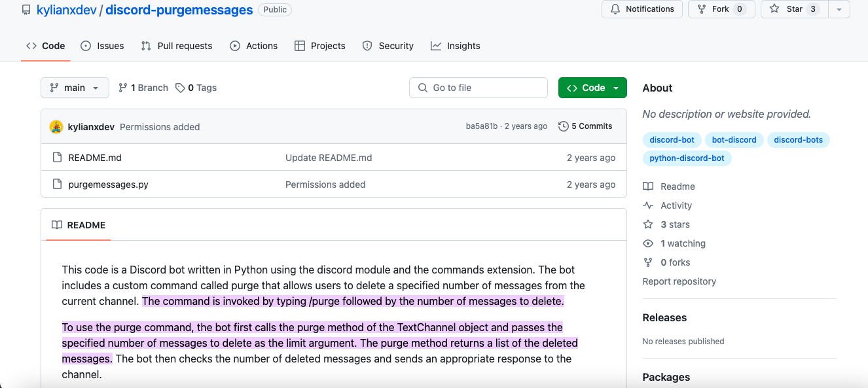Open the Pull requests tab
This screenshot has height=388, width=868.
click(177, 46)
